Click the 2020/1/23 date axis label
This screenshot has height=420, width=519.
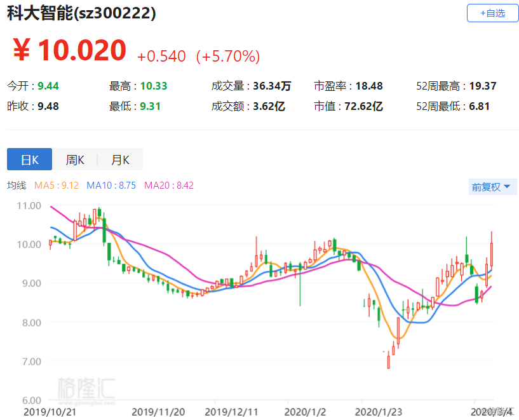(x=379, y=412)
